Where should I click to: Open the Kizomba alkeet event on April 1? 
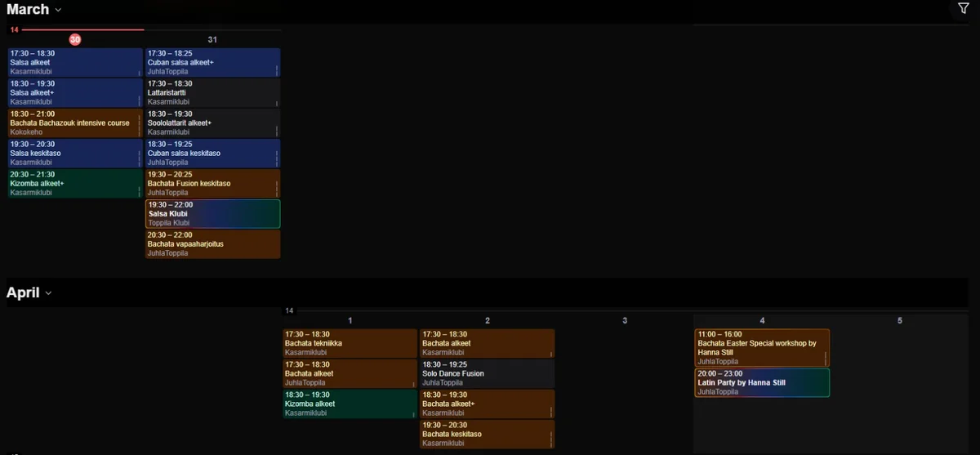pyautogui.click(x=350, y=404)
